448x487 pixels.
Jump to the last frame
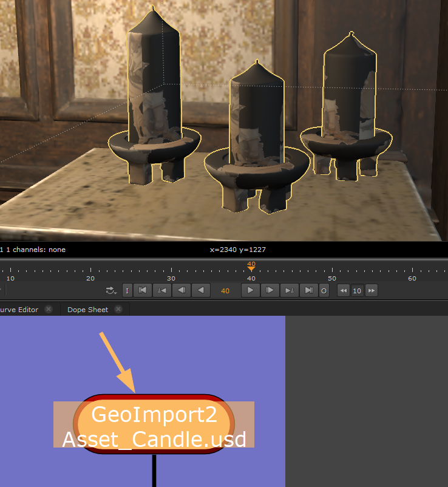click(309, 291)
